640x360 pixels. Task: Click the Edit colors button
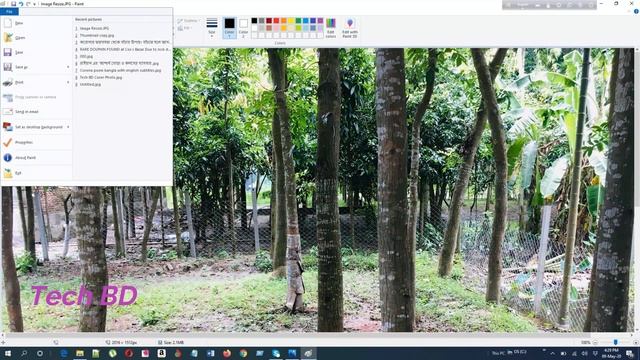tap(331, 28)
